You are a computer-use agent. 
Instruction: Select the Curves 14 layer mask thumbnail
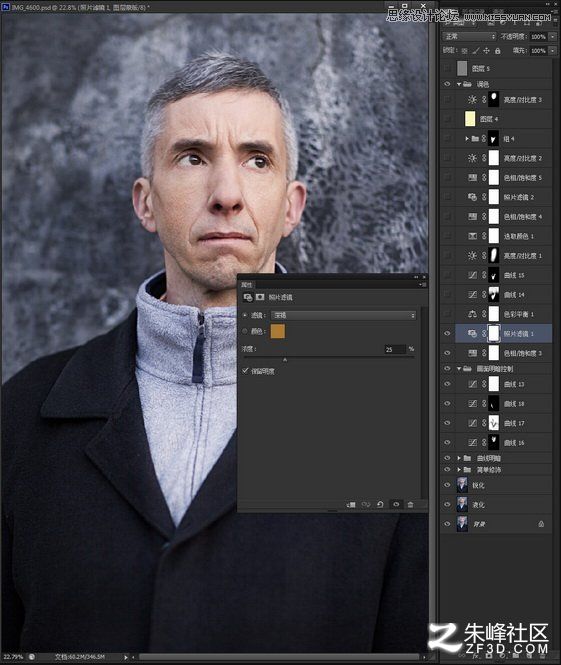(x=494, y=295)
